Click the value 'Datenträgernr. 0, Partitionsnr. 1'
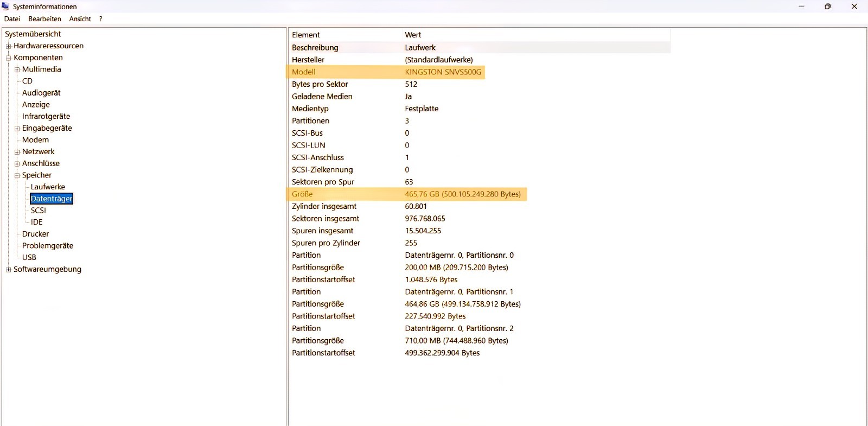Viewport: 868px width, 426px height. (x=459, y=292)
